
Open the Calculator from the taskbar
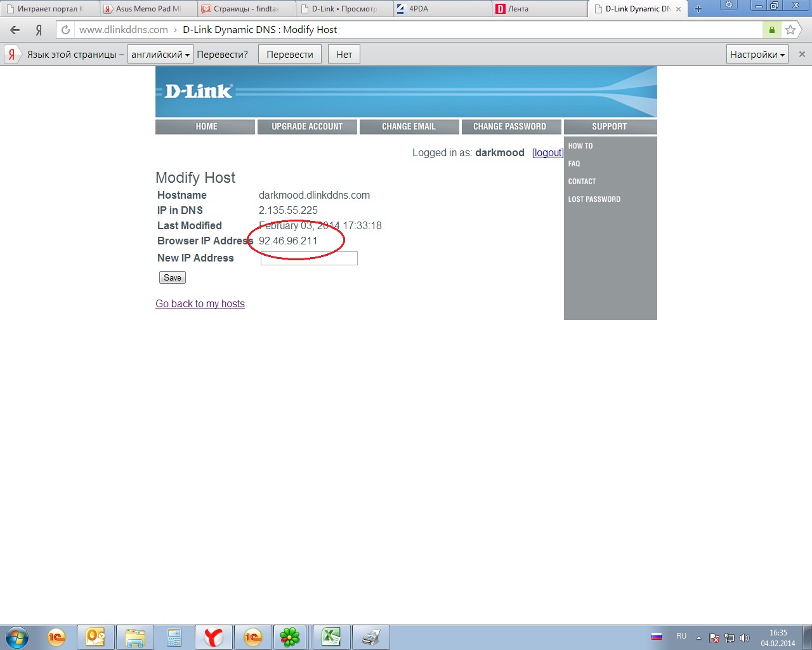click(174, 637)
